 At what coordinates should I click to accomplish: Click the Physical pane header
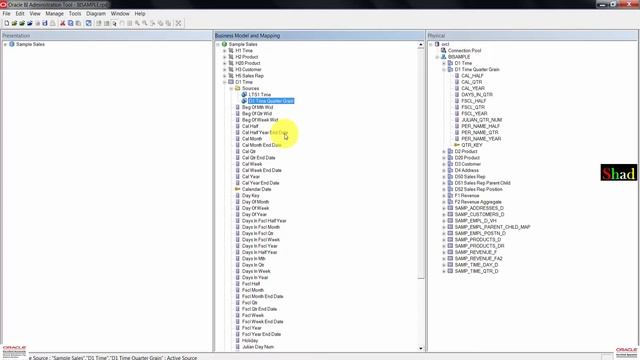(x=532, y=36)
